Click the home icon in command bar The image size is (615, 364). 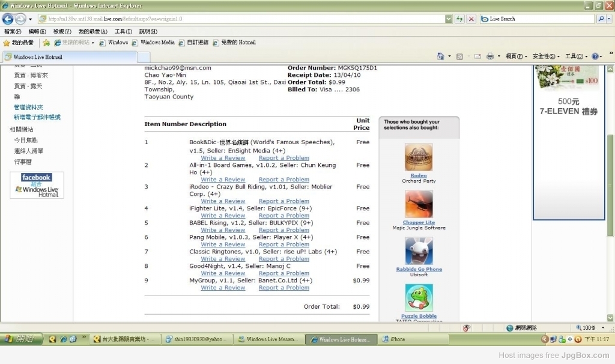point(440,56)
